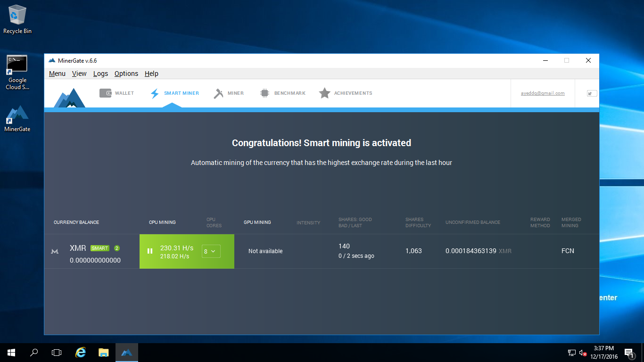The width and height of the screenshot is (644, 362).
Task: Click the SHARES DIFFICULTY column header
Action: coord(418,222)
